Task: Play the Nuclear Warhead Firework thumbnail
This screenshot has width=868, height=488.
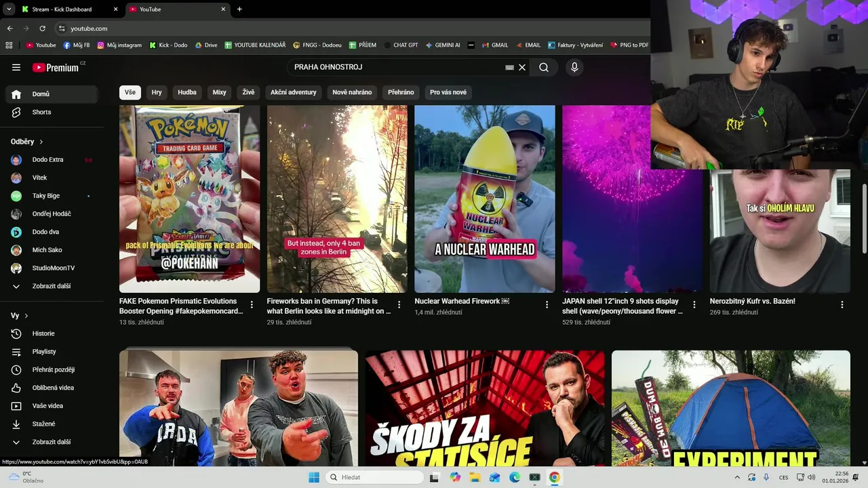Action: click(x=485, y=199)
